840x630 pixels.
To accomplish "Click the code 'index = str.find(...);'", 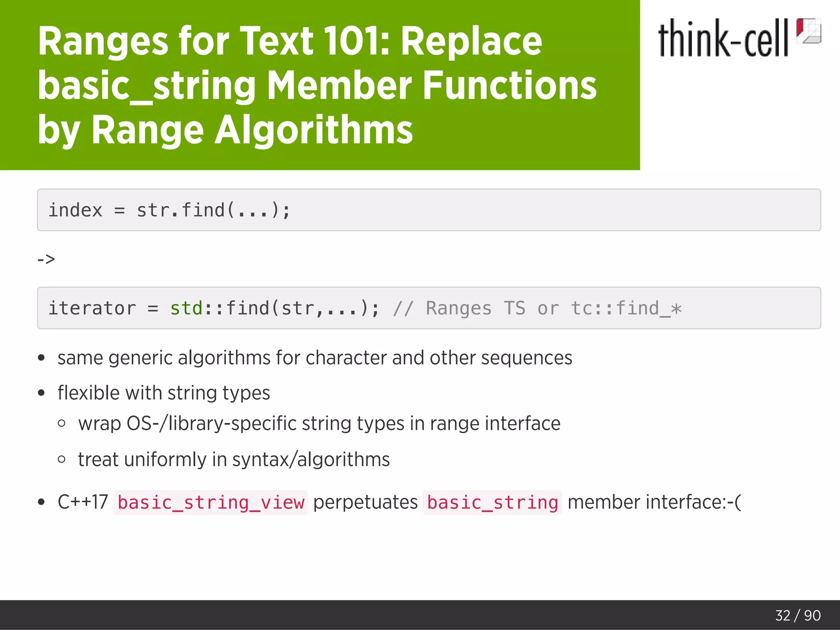I will pyautogui.click(x=169, y=210).
